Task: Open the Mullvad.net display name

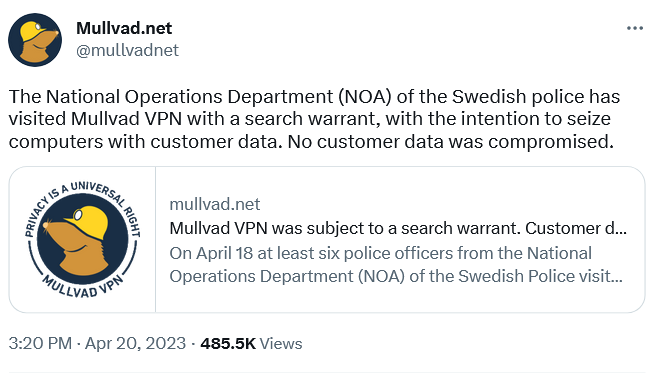Action: coord(124,28)
